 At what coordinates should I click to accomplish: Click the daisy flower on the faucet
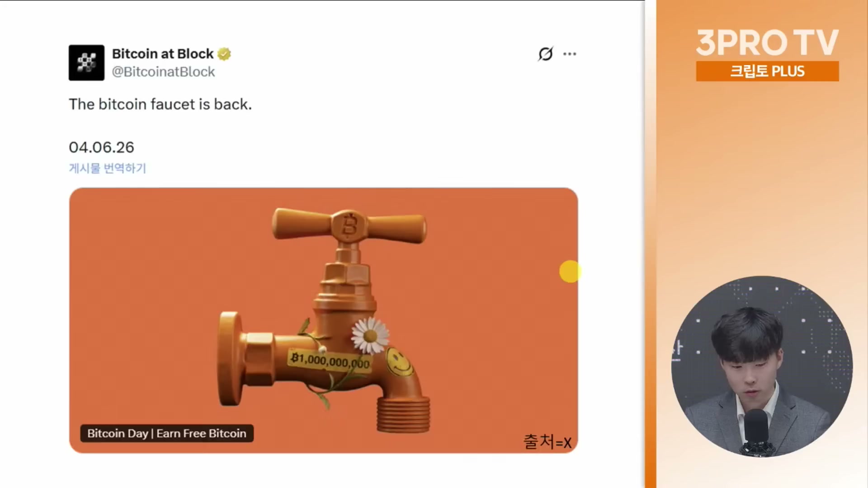(370, 335)
